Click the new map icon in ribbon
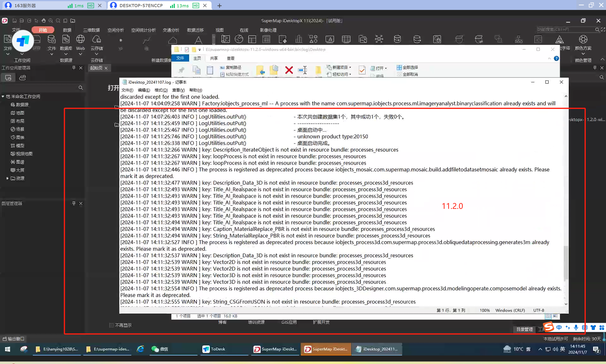This screenshot has height=364, width=606. (x=225, y=39)
